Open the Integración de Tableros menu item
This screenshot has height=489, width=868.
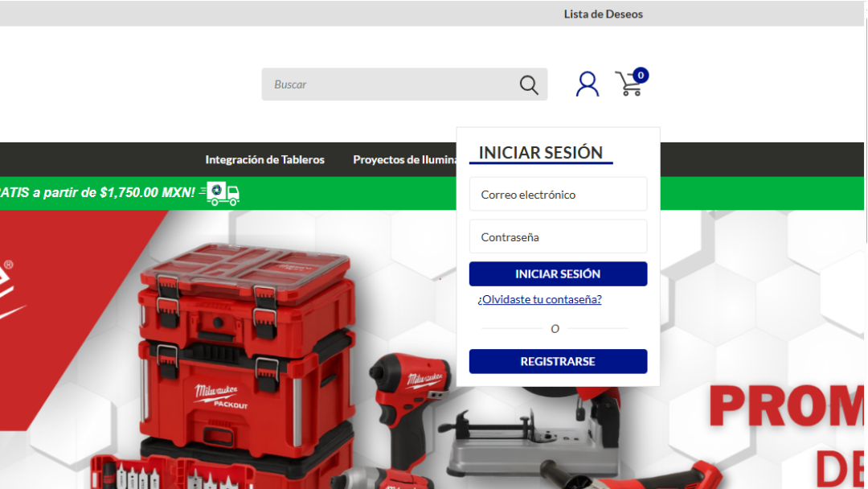[x=264, y=159]
